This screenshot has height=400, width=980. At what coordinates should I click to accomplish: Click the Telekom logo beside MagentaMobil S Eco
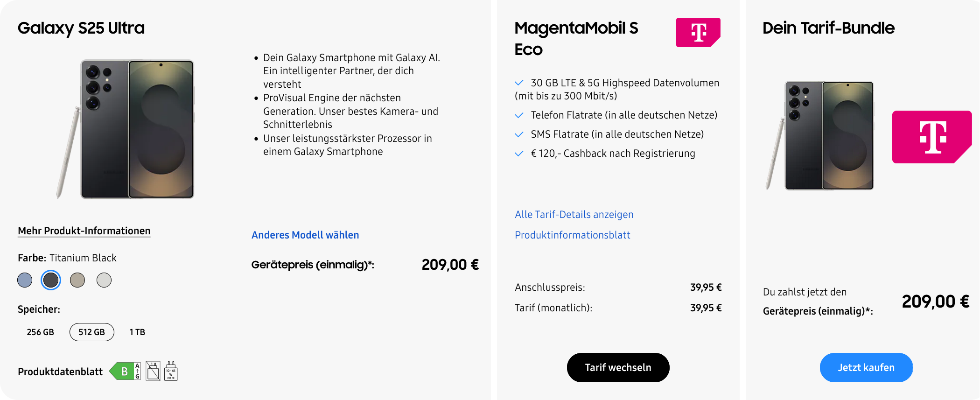698,32
